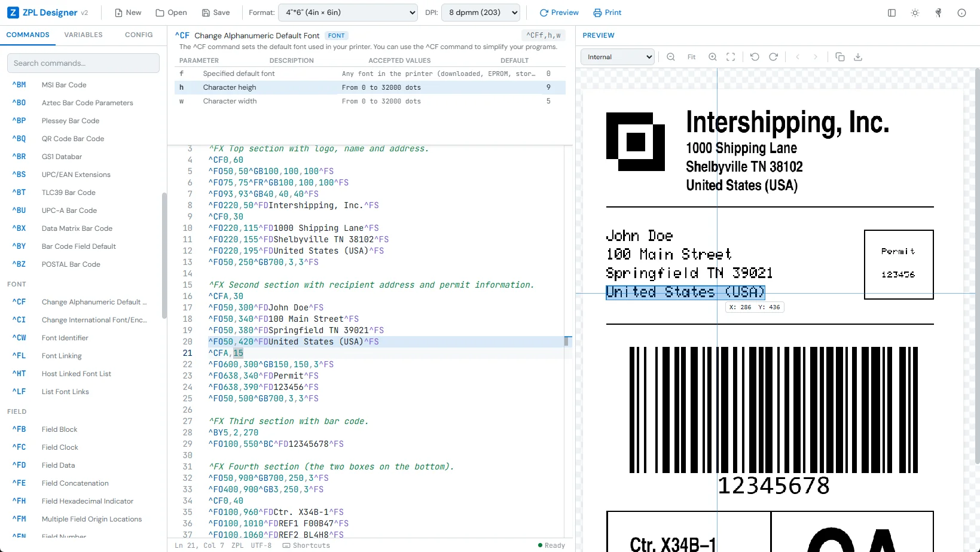Toggle light/dark theme with sun icon
This screenshot has height=552, width=980.
click(915, 13)
